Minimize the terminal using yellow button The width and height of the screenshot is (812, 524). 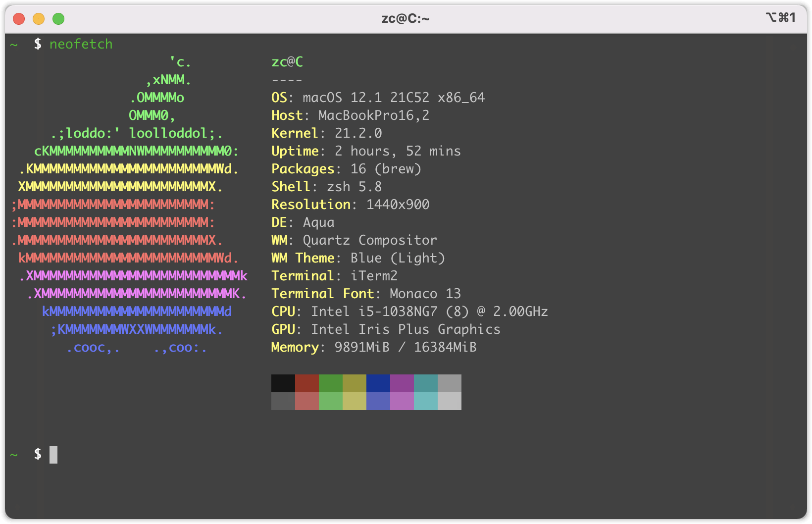pos(39,19)
